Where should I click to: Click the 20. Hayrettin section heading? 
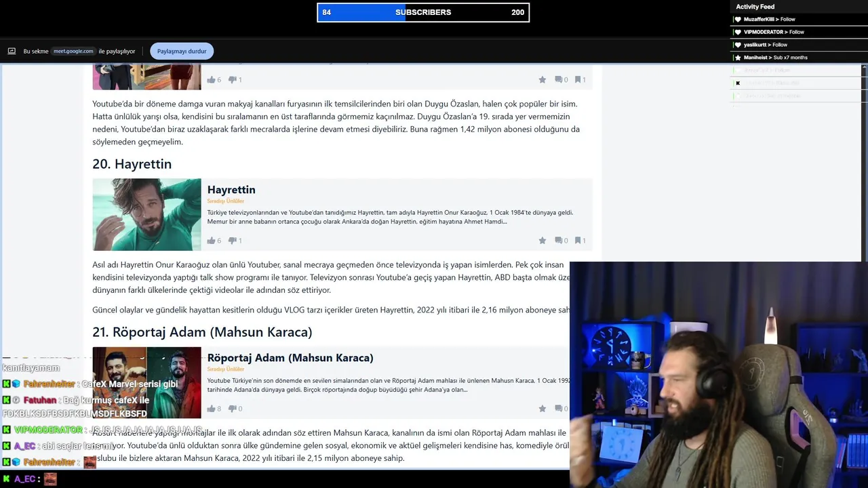tap(132, 164)
